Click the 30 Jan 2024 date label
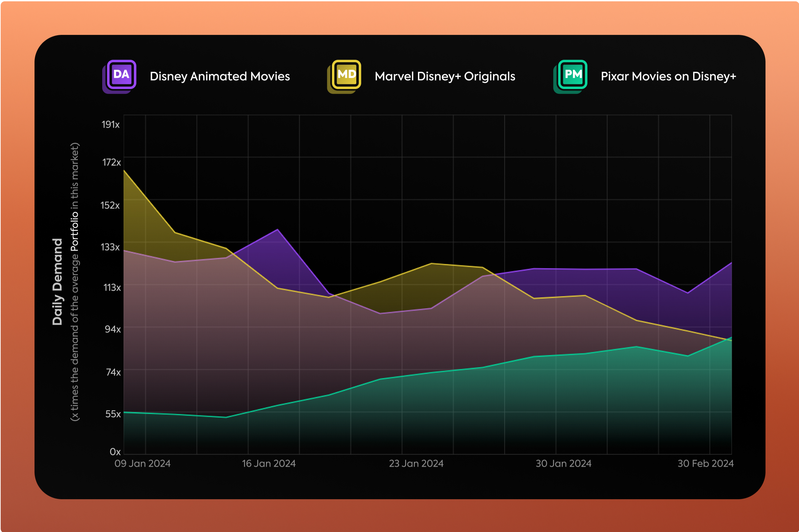The height and width of the screenshot is (532, 799). pyautogui.click(x=563, y=463)
